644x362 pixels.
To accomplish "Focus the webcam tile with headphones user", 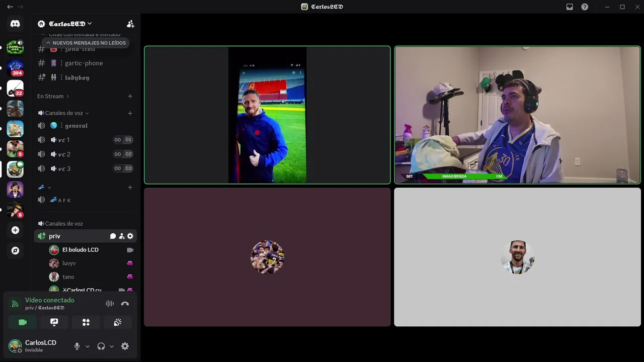I will (x=517, y=115).
